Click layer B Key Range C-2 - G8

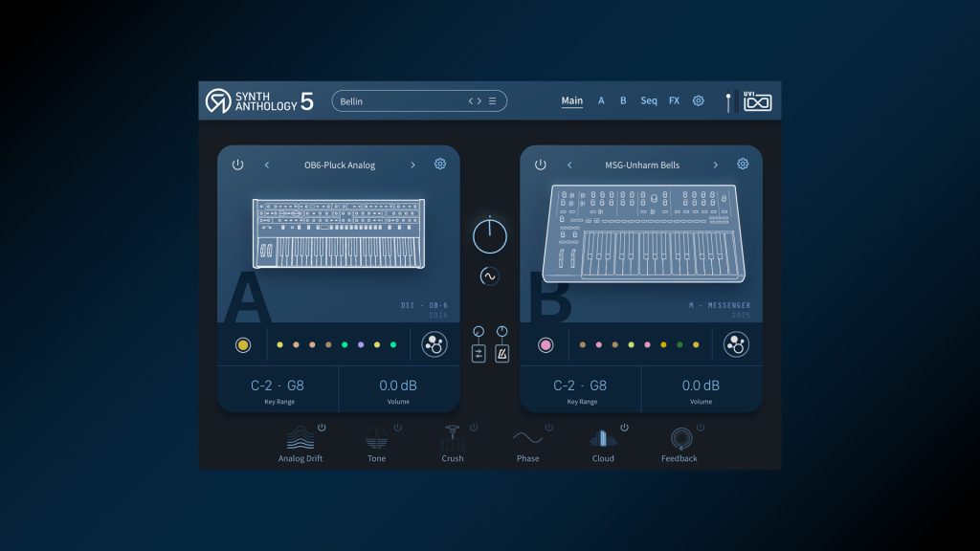(580, 386)
